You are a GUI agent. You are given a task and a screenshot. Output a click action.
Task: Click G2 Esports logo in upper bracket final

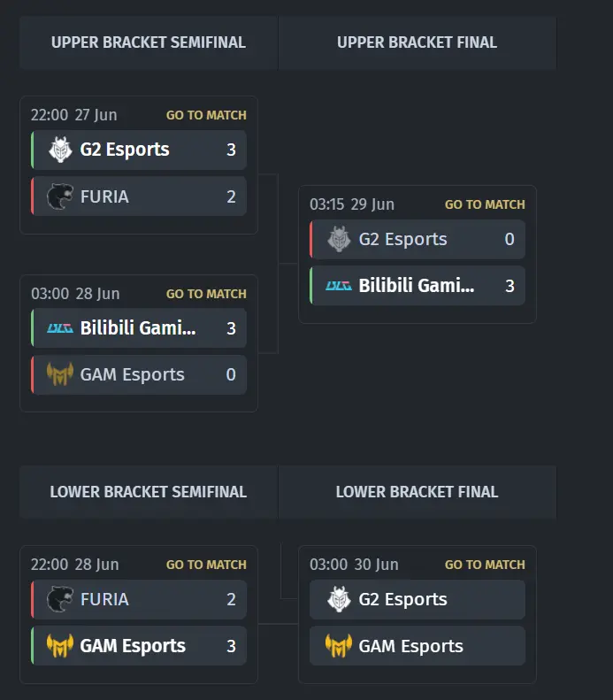click(x=339, y=239)
